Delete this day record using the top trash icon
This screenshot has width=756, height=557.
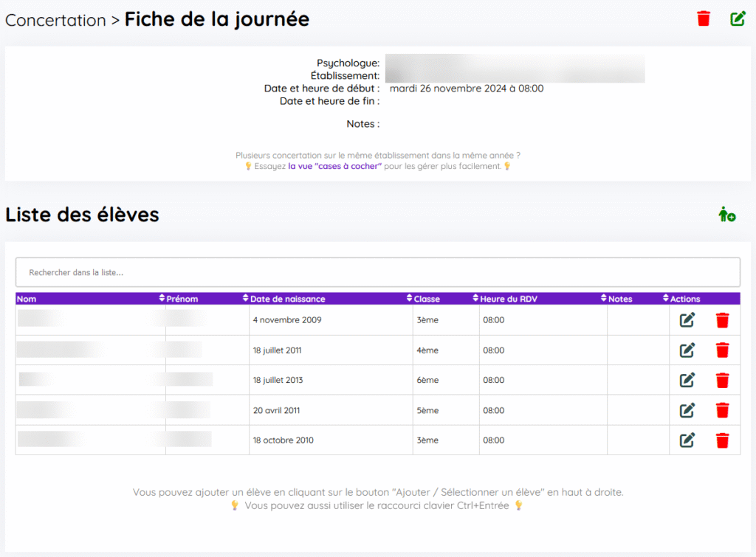704,18
